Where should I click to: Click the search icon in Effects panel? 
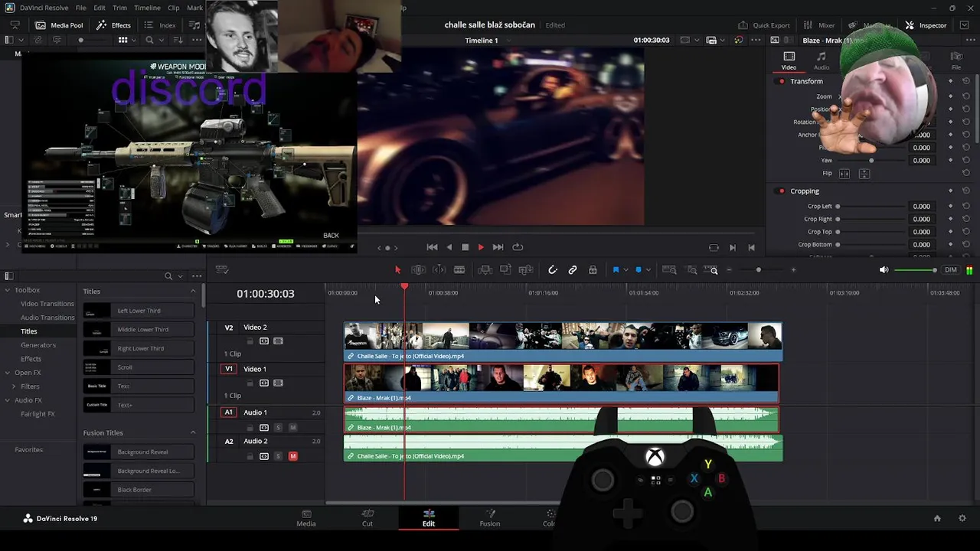tap(168, 276)
